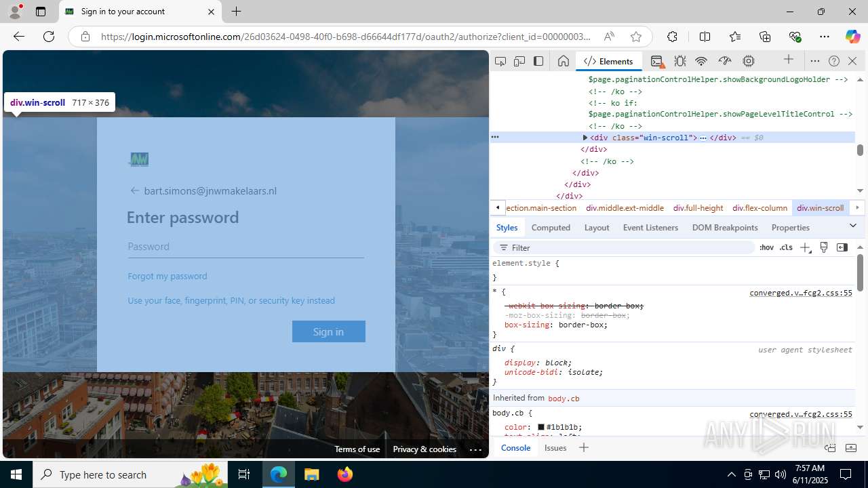Switch to the Computed tab
Image resolution: width=868 pixels, height=488 pixels.
(551, 228)
